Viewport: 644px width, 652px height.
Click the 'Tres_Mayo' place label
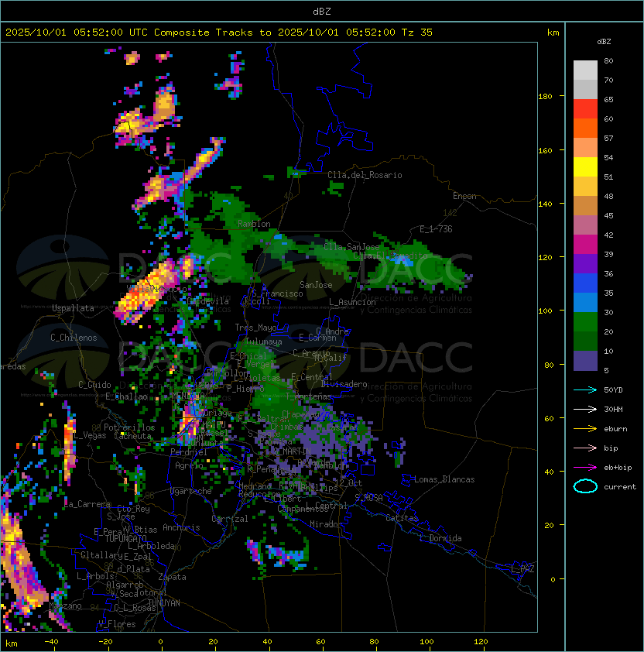point(255,328)
